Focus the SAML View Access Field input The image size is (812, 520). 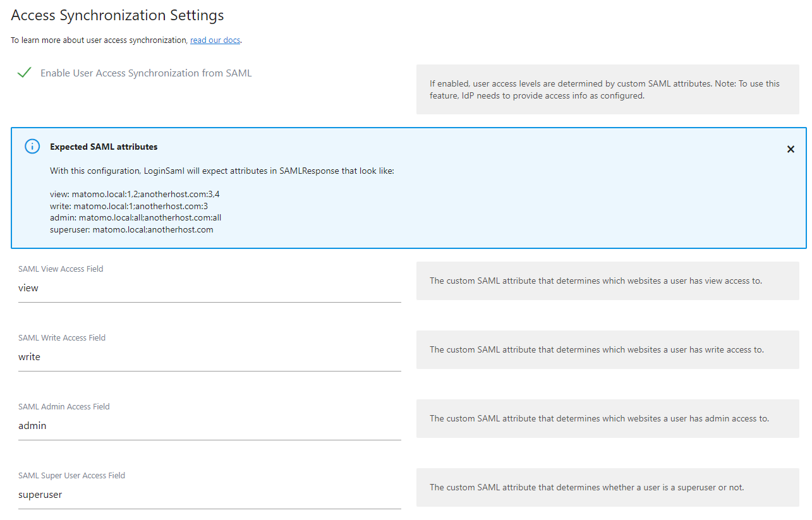coord(209,287)
